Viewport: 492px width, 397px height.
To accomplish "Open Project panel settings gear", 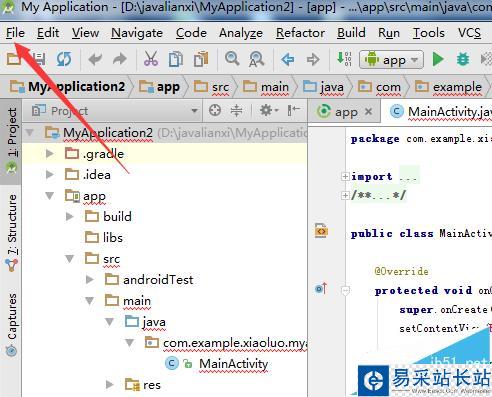I will (268, 110).
